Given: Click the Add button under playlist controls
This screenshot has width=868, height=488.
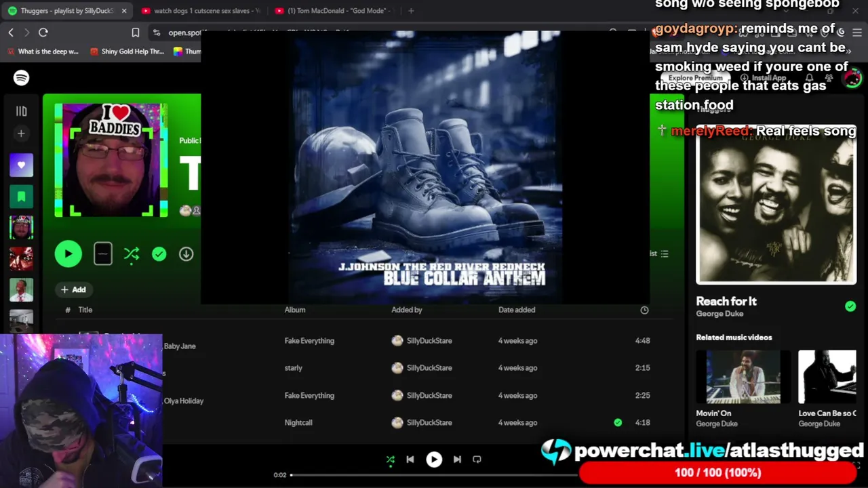Looking at the screenshot, I should (73, 289).
